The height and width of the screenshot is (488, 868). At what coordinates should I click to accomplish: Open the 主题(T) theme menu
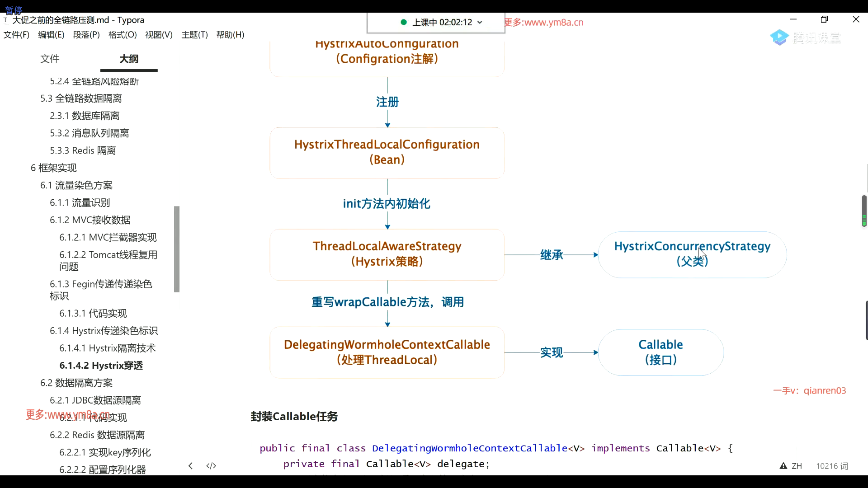pos(194,35)
